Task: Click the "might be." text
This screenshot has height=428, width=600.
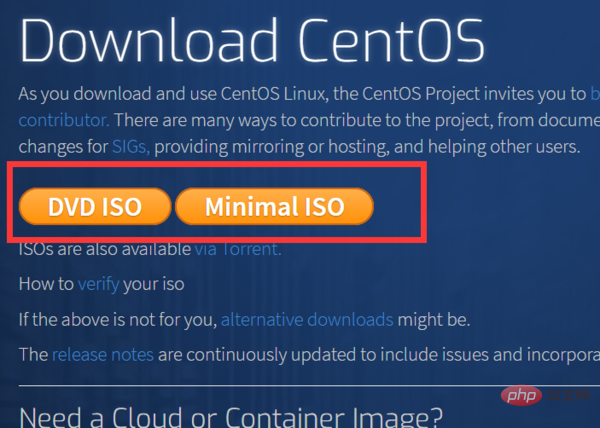Action: [x=434, y=320]
